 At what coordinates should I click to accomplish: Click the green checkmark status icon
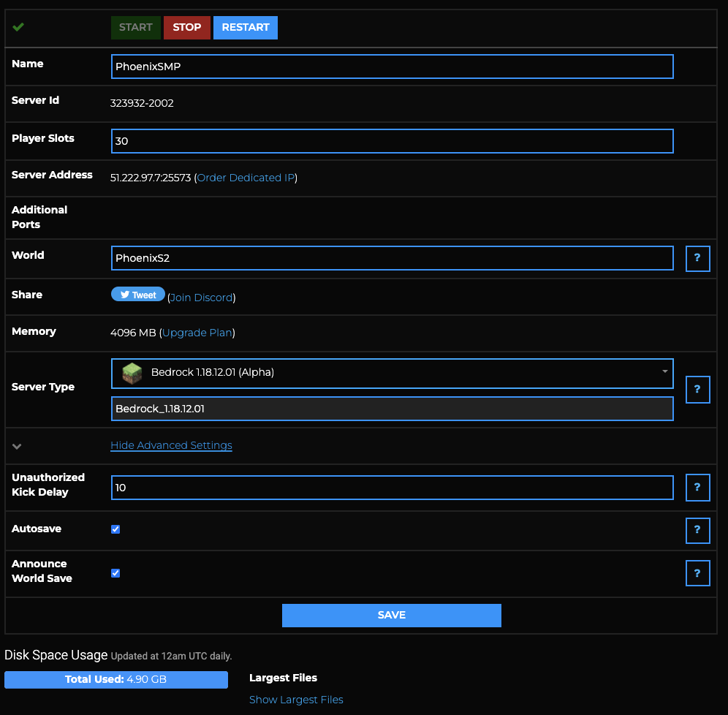point(18,27)
